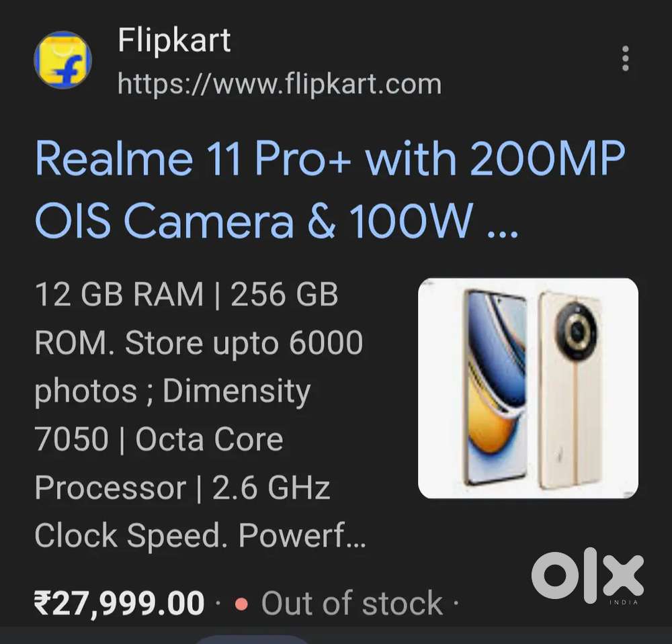Viewport: 672px width, 644px height.
Task: Click the 'Store upto 6000' snippet text
Action: [244, 343]
